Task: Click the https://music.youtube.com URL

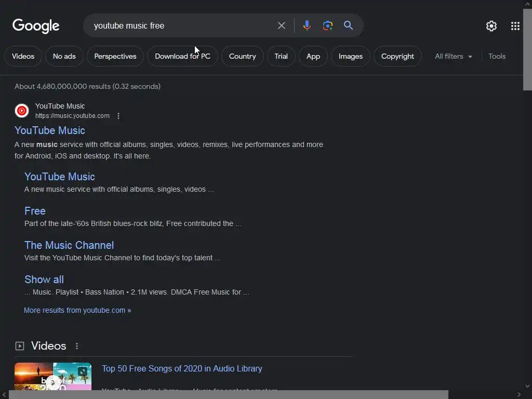Action: pyautogui.click(x=72, y=116)
